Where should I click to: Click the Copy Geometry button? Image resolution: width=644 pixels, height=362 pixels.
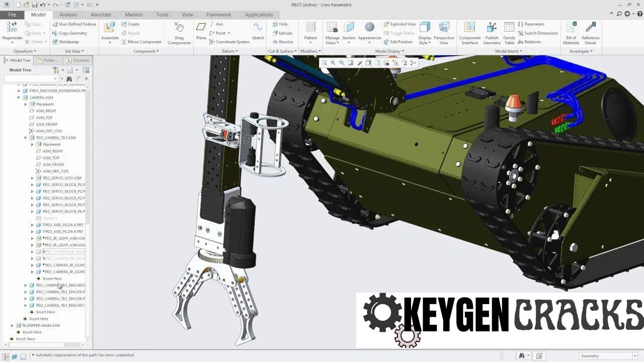pyautogui.click(x=70, y=33)
